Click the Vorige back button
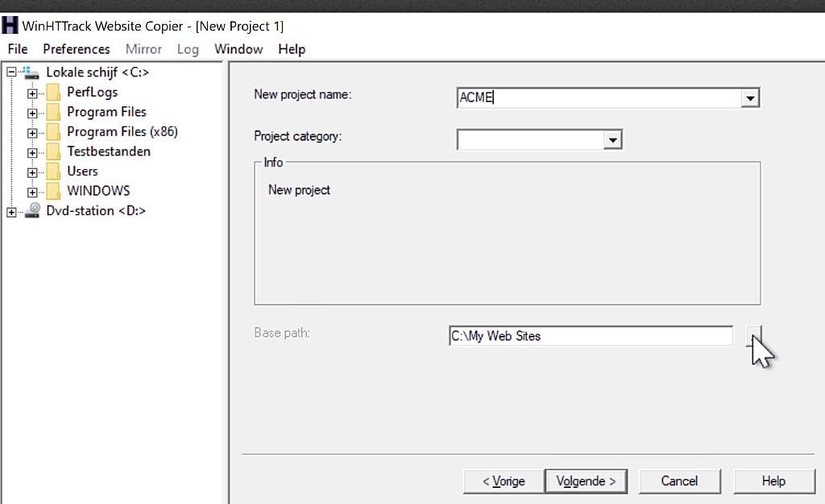 [504, 481]
